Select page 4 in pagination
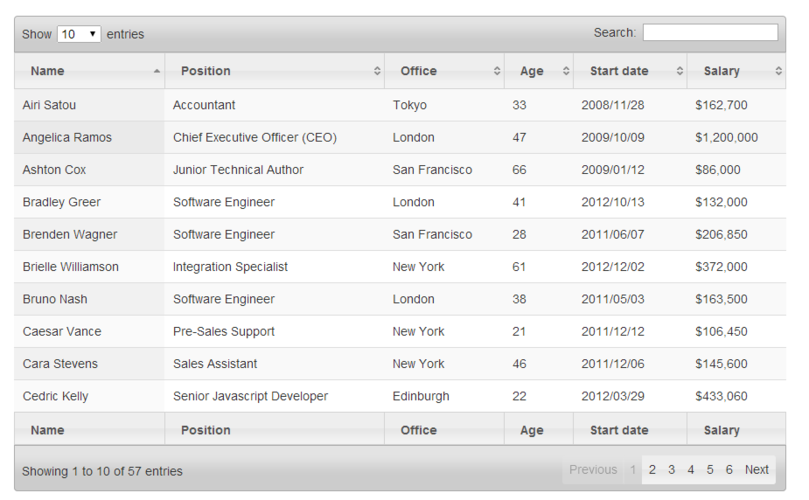809x500 pixels. coord(691,470)
